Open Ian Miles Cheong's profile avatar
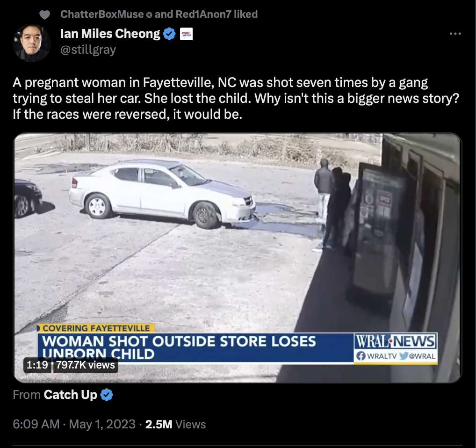The height and width of the screenshot is (448, 476). coord(32,43)
